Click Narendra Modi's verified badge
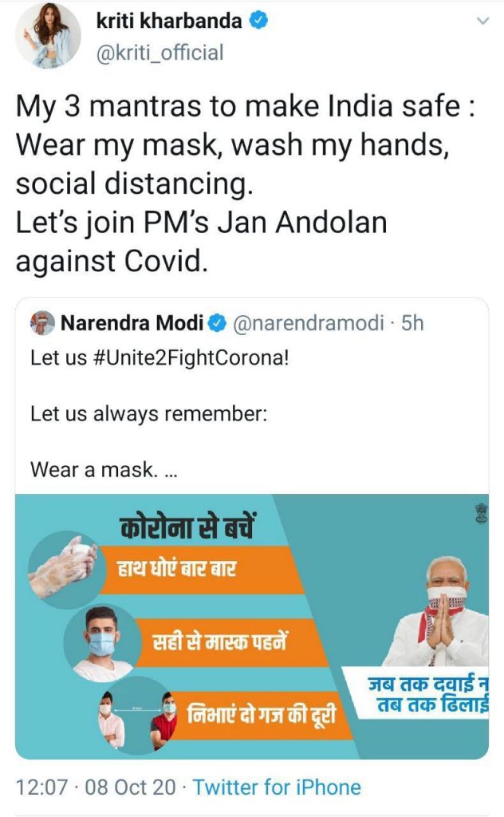The image size is (504, 817). pos(217,324)
